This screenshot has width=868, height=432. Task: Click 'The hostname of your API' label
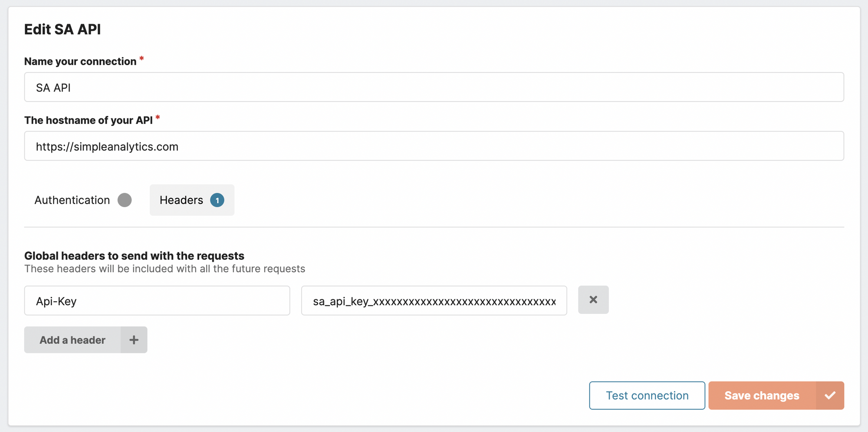tap(89, 120)
